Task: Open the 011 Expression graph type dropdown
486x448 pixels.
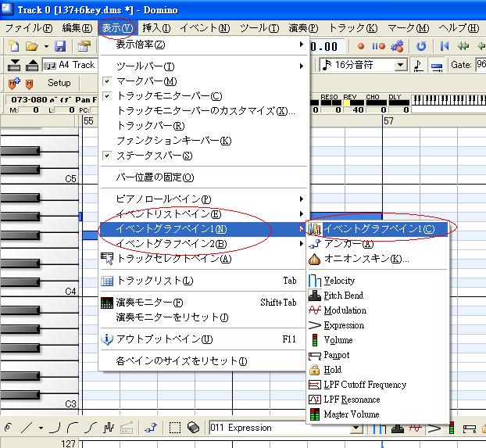Action: 356,428
